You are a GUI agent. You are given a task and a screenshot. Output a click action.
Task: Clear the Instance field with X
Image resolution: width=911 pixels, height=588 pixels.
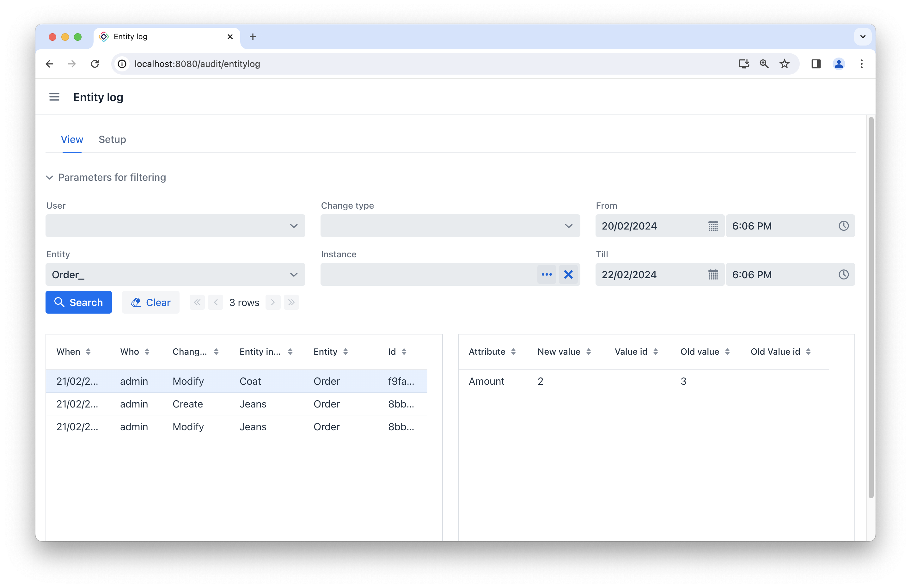568,274
